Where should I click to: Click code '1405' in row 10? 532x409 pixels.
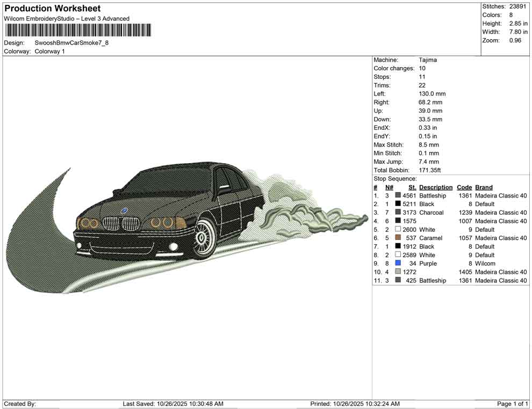pos(465,272)
